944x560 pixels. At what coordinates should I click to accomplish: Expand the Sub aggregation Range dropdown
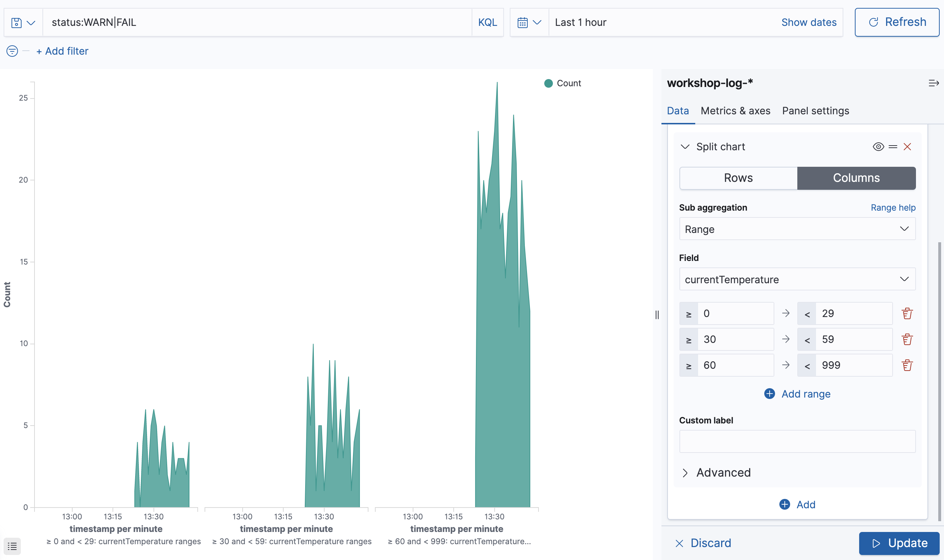tap(797, 229)
